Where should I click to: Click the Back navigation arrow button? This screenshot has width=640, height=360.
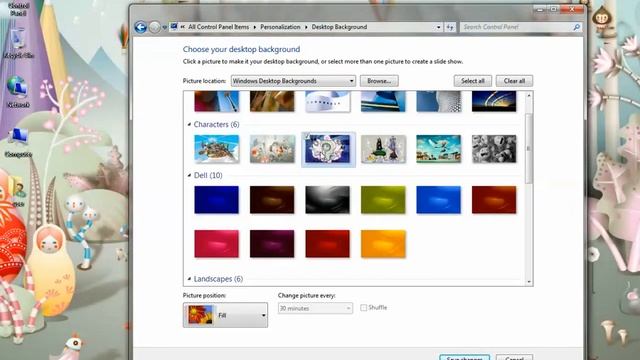140,27
